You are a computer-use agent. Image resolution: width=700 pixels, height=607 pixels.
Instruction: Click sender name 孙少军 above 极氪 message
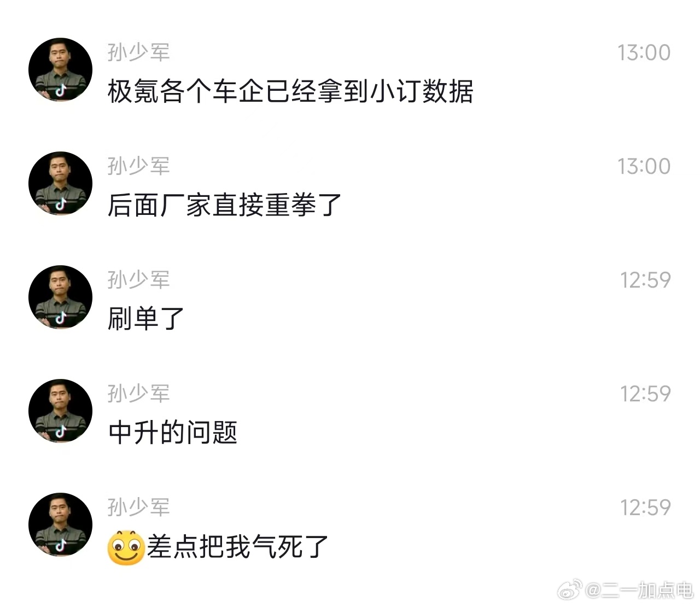(x=139, y=52)
